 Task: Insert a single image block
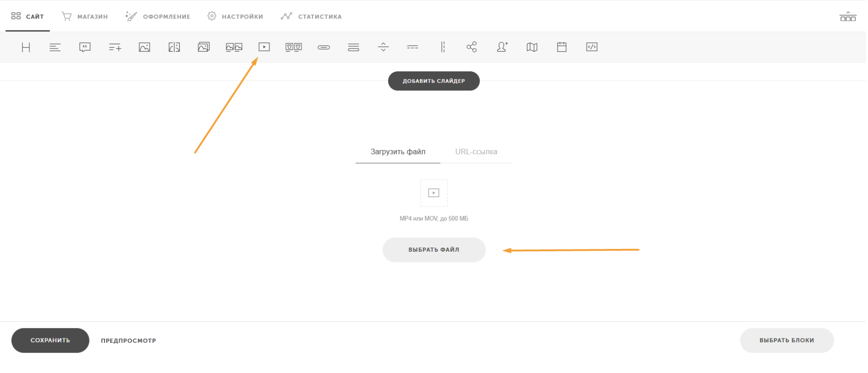(x=145, y=47)
